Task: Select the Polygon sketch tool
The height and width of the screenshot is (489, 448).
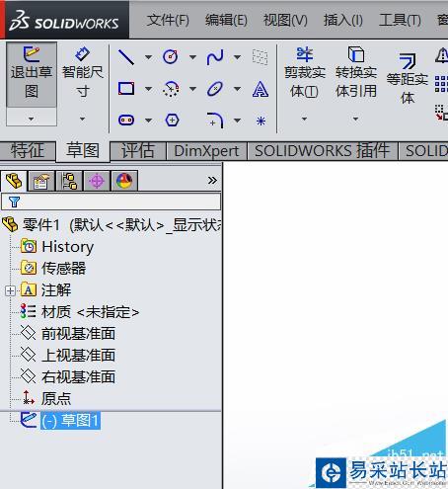Action: [x=172, y=120]
